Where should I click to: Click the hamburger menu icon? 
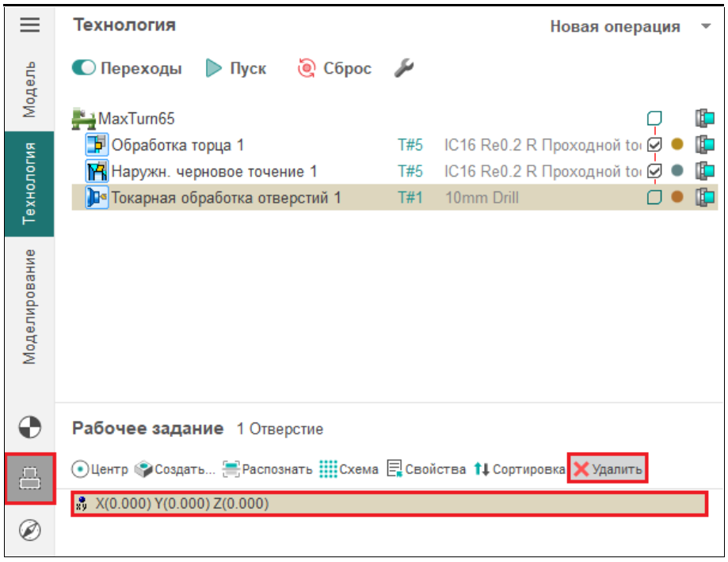(x=29, y=25)
